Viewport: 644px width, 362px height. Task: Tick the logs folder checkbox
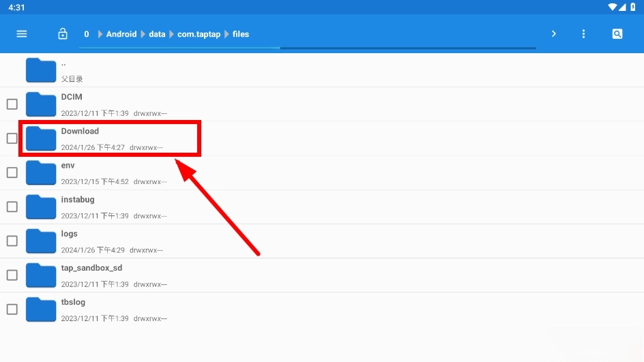coord(12,241)
